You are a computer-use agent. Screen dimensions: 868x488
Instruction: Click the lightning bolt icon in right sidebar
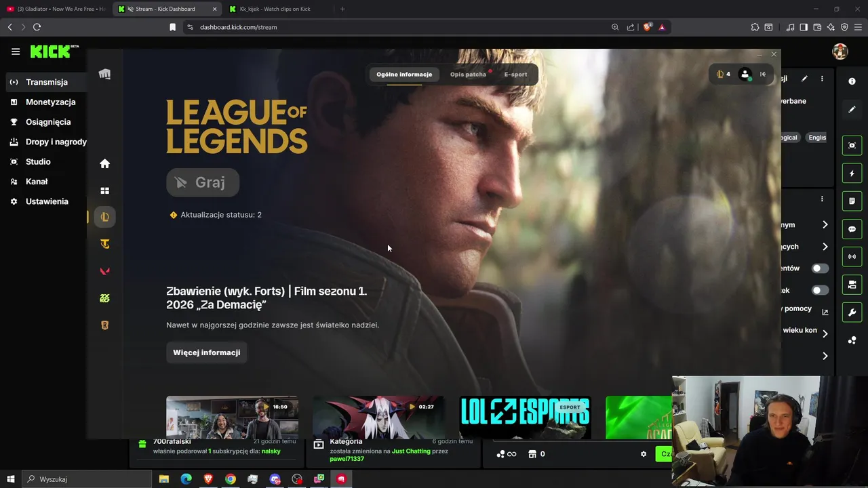click(852, 174)
